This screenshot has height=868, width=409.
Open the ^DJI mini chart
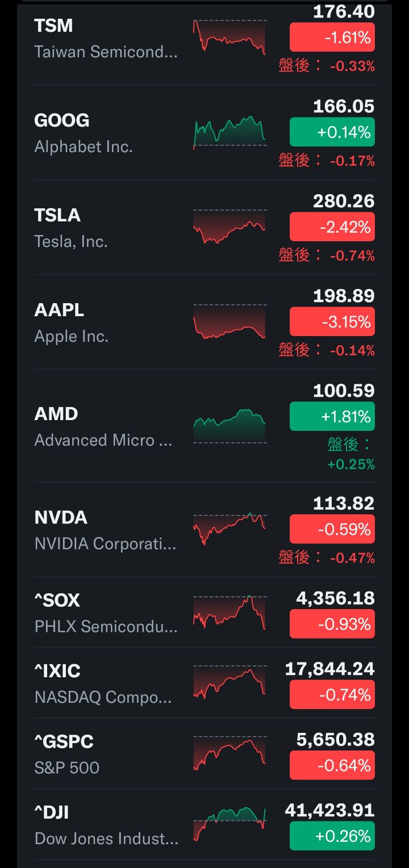coord(229,823)
